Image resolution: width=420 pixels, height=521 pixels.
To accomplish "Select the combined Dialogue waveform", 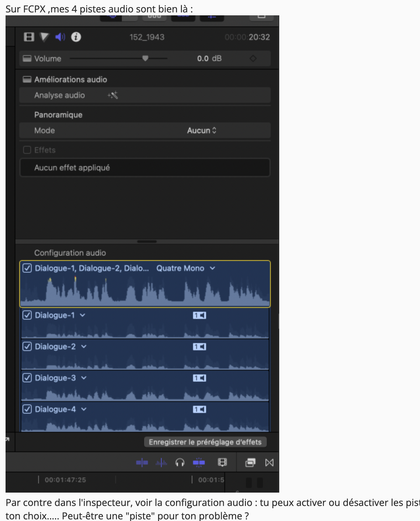I will pyautogui.click(x=145, y=291).
